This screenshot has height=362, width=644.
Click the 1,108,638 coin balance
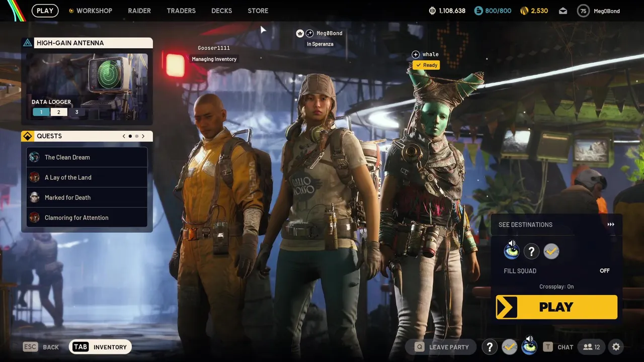pos(452,11)
